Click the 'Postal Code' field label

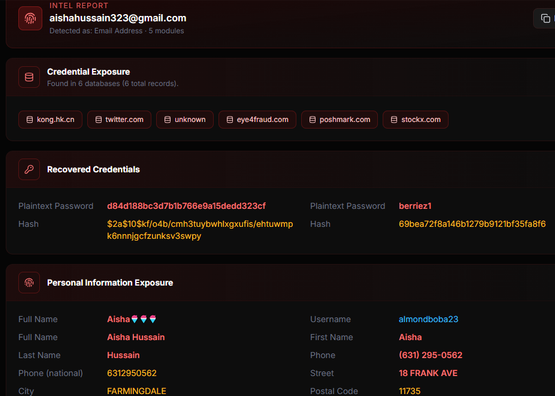click(x=334, y=391)
